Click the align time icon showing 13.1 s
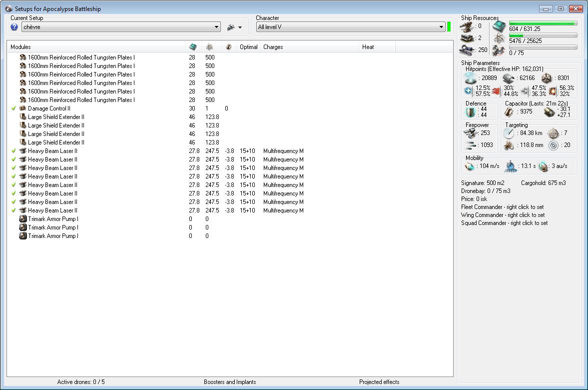Image resolution: width=588 pixels, height=390 pixels. (x=511, y=166)
